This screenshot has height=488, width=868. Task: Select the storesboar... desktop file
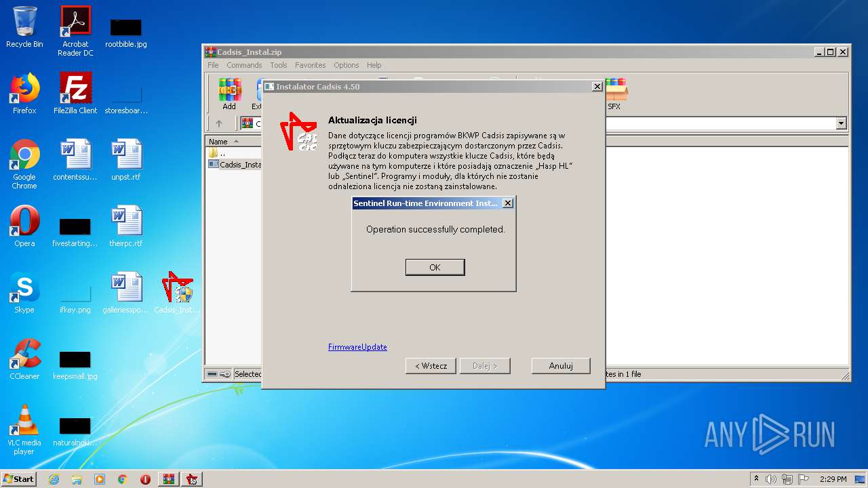click(x=126, y=98)
